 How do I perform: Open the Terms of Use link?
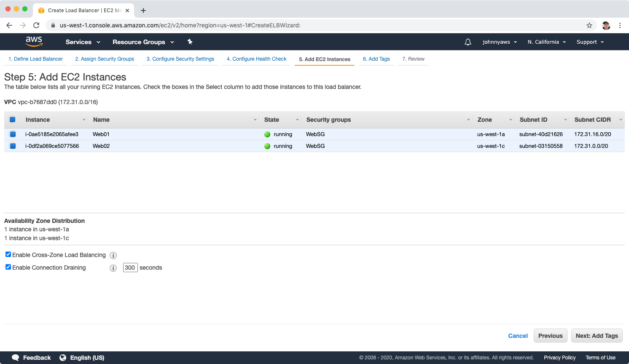(x=600, y=358)
